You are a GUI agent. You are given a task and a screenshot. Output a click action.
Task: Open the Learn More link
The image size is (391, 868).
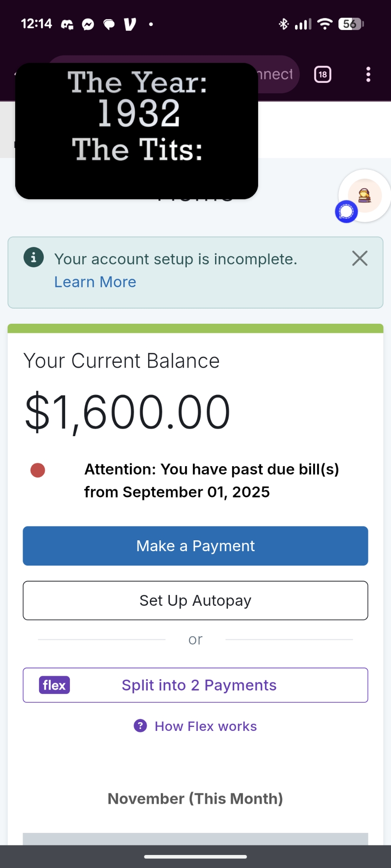(x=95, y=282)
